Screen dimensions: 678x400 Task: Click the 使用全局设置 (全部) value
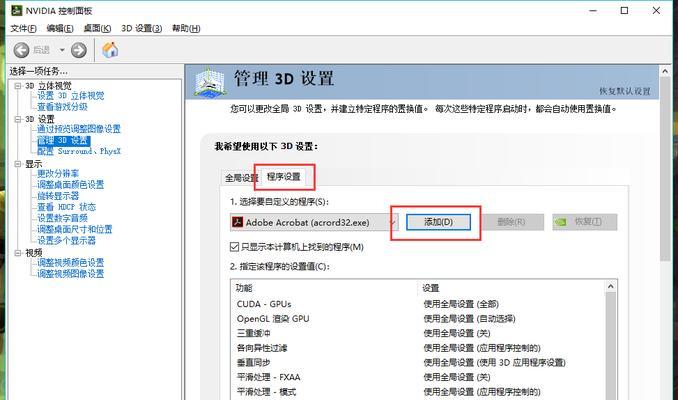pyautogui.click(x=461, y=304)
